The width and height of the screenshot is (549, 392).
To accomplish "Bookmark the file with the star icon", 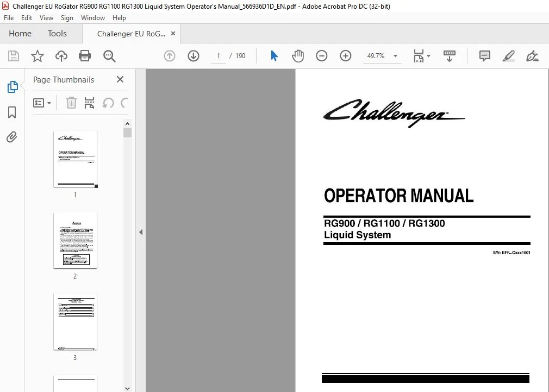I will 37,56.
